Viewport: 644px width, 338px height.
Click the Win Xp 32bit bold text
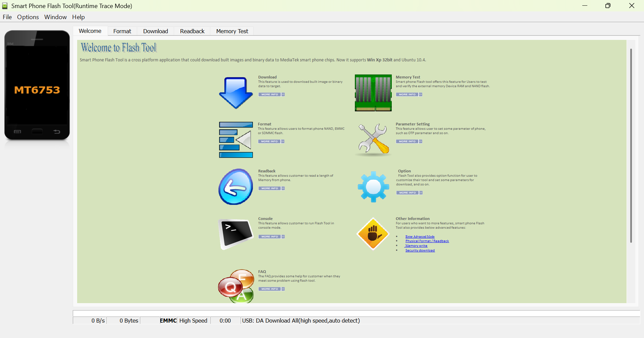pyautogui.click(x=380, y=60)
